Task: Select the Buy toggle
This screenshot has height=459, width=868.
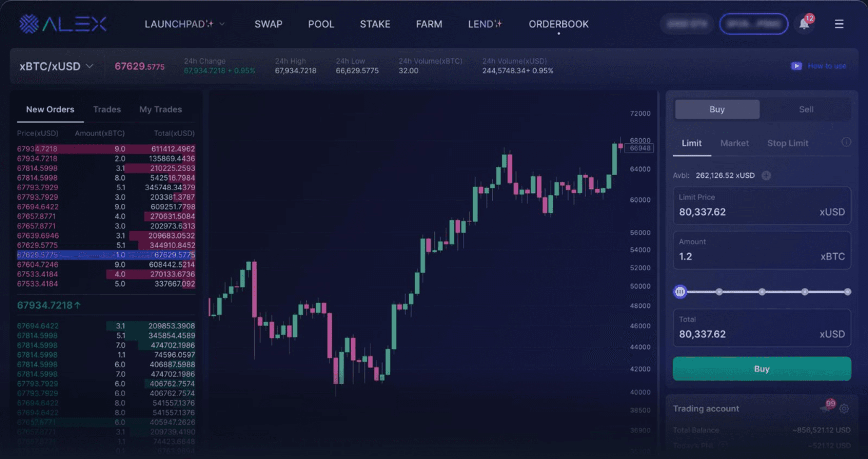Action: pos(717,109)
